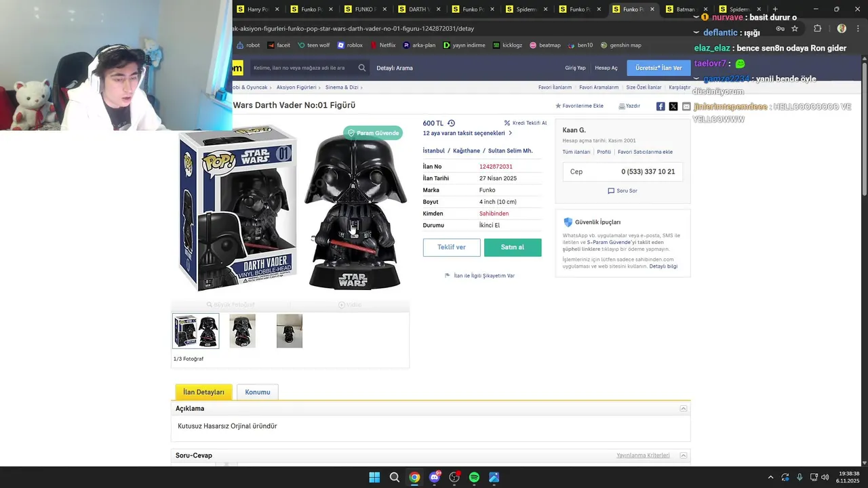Image resolution: width=868 pixels, height=488 pixels.
Task: Open Tüm ilanları of seller
Action: pyautogui.click(x=576, y=152)
